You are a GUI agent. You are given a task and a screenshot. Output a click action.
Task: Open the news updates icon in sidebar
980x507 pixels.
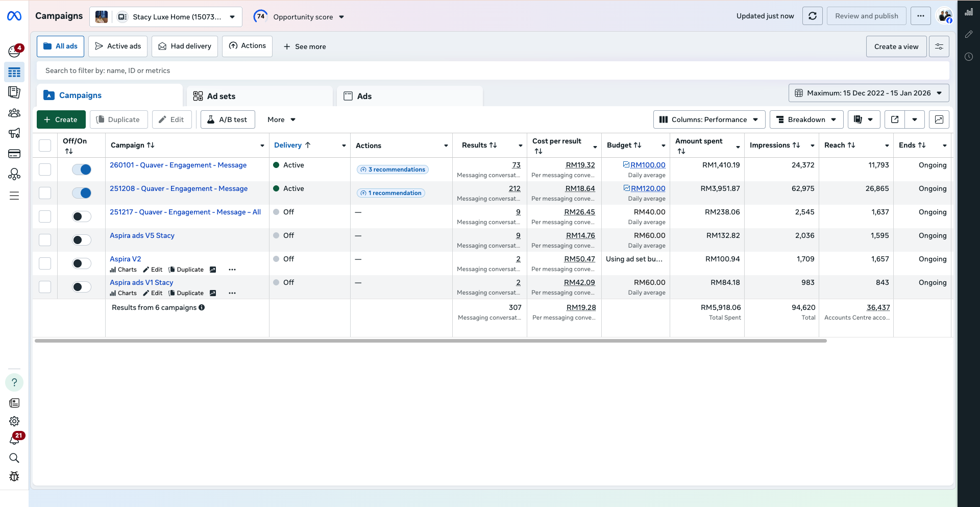click(14, 403)
